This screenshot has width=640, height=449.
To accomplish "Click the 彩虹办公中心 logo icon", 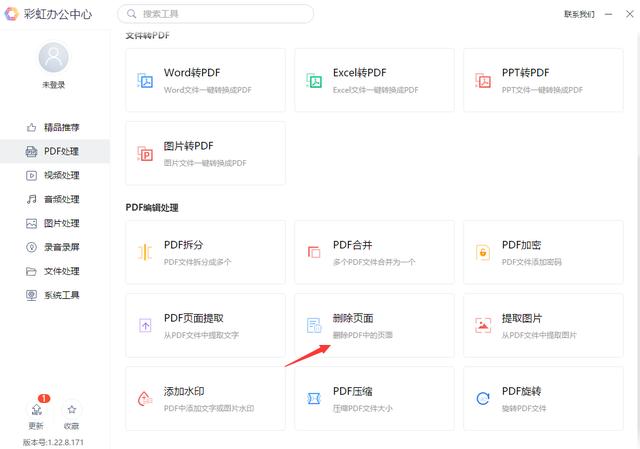I will point(11,14).
